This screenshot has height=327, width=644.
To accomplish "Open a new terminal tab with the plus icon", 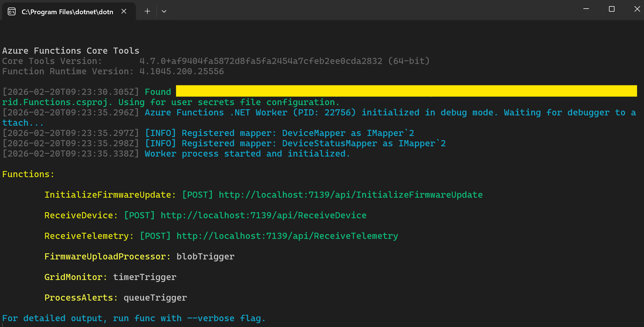I will point(147,11).
